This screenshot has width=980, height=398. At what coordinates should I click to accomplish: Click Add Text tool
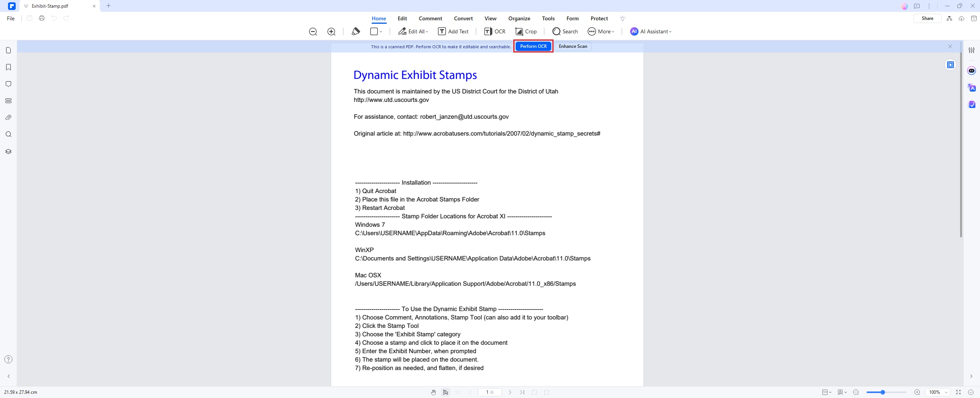pyautogui.click(x=453, y=31)
